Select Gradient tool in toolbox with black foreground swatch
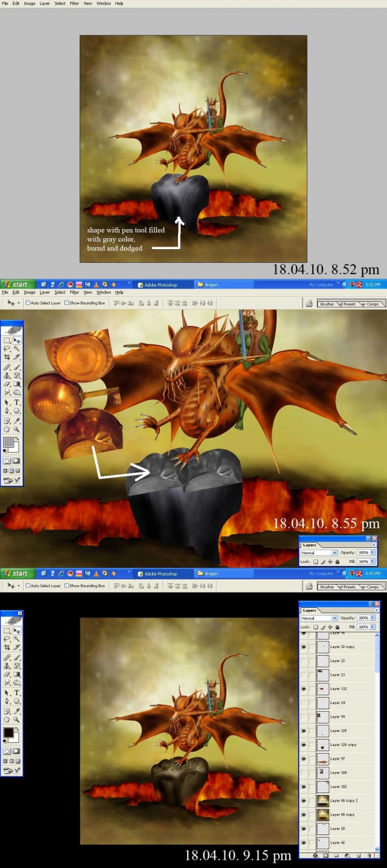The image size is (387, 868). click(x=17, y=674)
